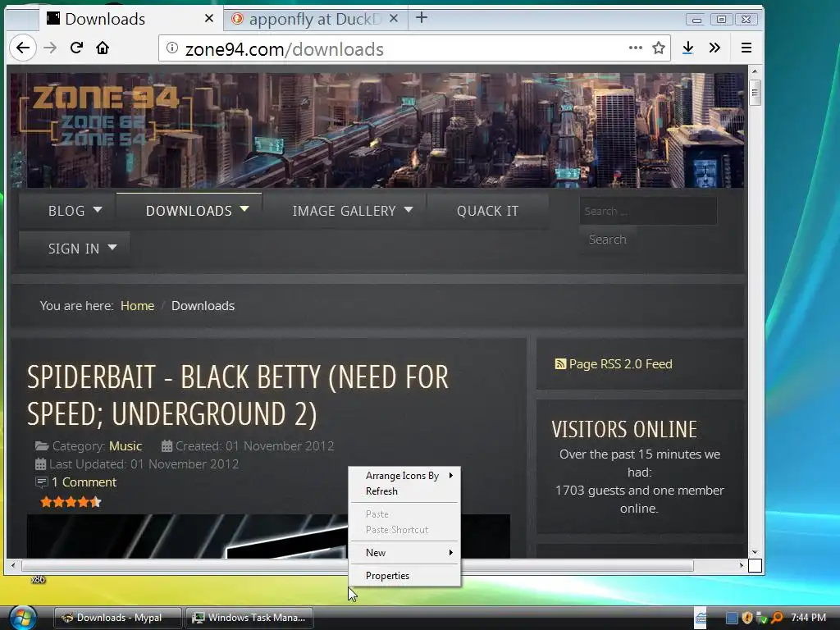Viewport: 840px width, 630px height.
Task: Click the star rating for the article
Action: [x=71, y=503]
